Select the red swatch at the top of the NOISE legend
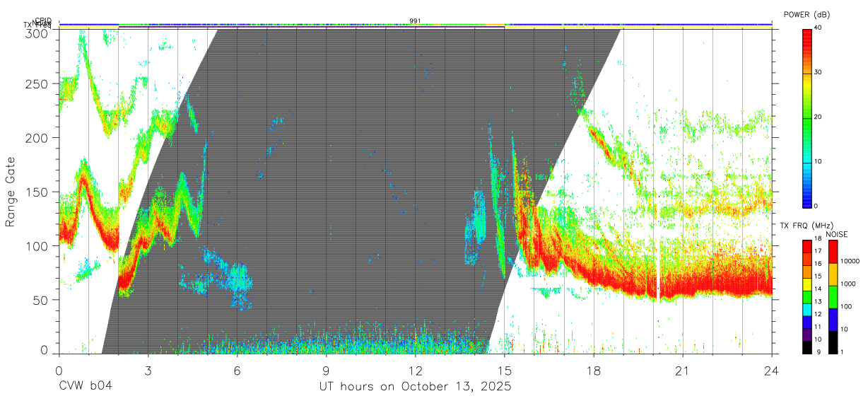Viewport: 868px width, 401px height. 833,252
